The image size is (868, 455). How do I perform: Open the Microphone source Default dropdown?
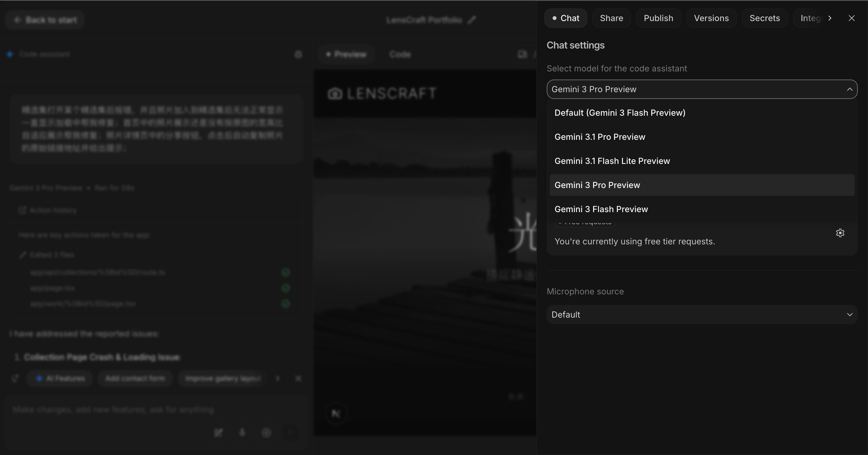(x=702, y=315)
